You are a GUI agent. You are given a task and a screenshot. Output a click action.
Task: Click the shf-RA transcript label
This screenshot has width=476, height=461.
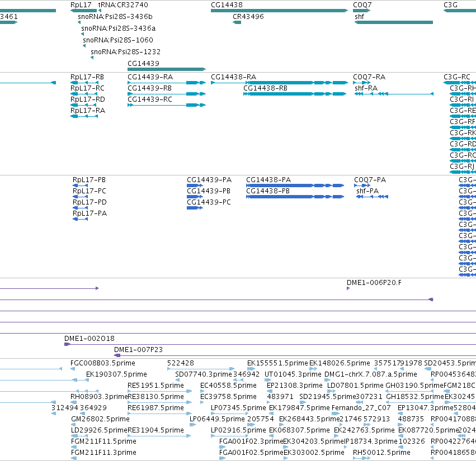366,88
